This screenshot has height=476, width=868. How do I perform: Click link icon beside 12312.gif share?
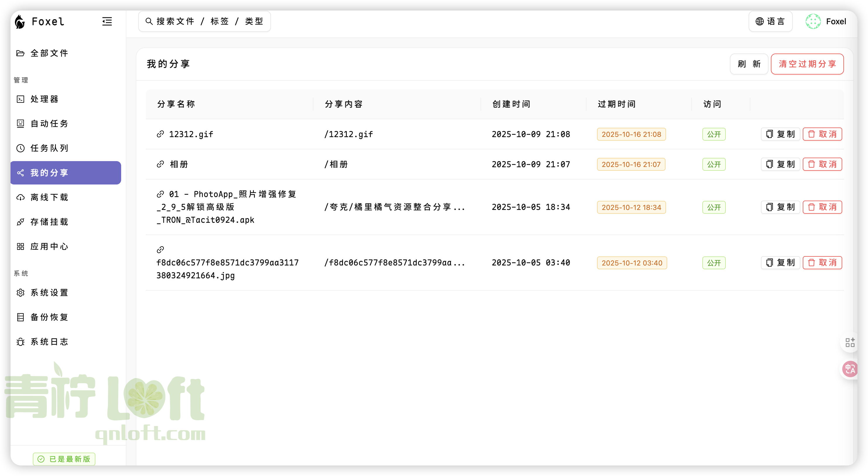point(160,134)
